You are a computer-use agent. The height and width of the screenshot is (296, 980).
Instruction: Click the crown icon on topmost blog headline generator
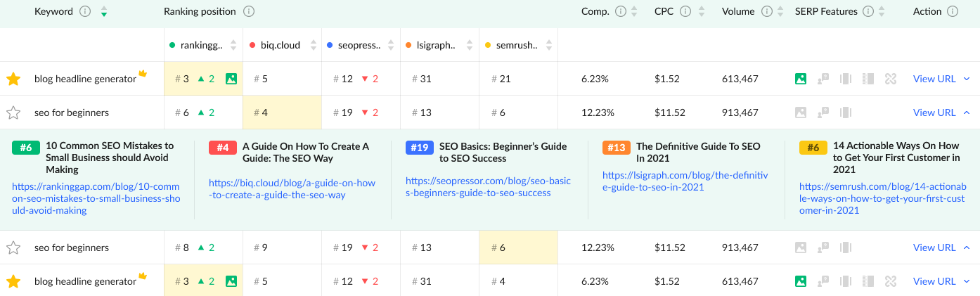(x=143, y=73)
